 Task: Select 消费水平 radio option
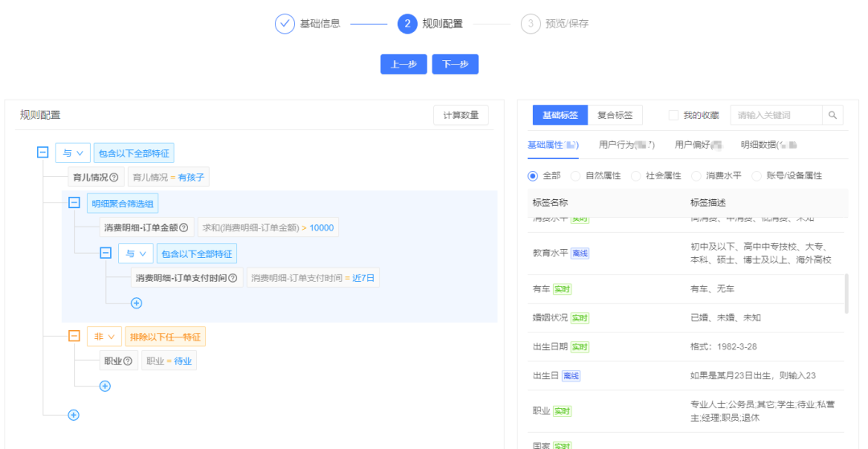tap(697, 176)
